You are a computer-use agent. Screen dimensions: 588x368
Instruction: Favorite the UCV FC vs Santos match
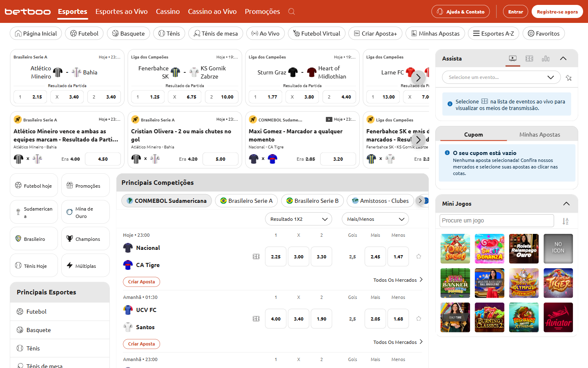[419, 319]
